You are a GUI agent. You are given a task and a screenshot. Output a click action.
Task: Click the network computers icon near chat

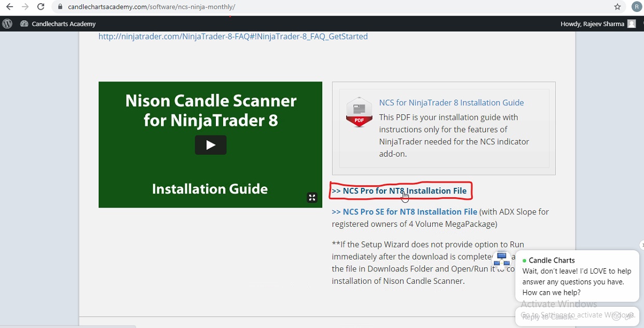(502, 259)
